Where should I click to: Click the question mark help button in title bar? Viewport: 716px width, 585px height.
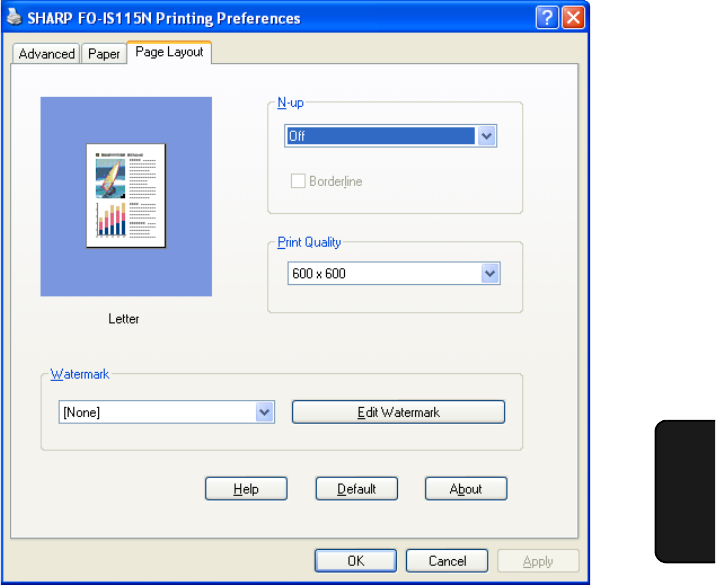[x=547, y=18]
